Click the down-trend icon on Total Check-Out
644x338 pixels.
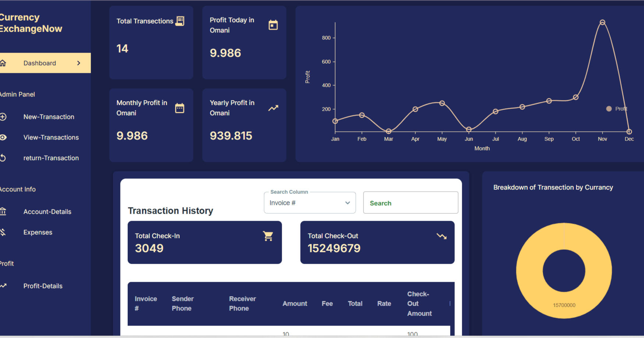[x=441, y=236]
